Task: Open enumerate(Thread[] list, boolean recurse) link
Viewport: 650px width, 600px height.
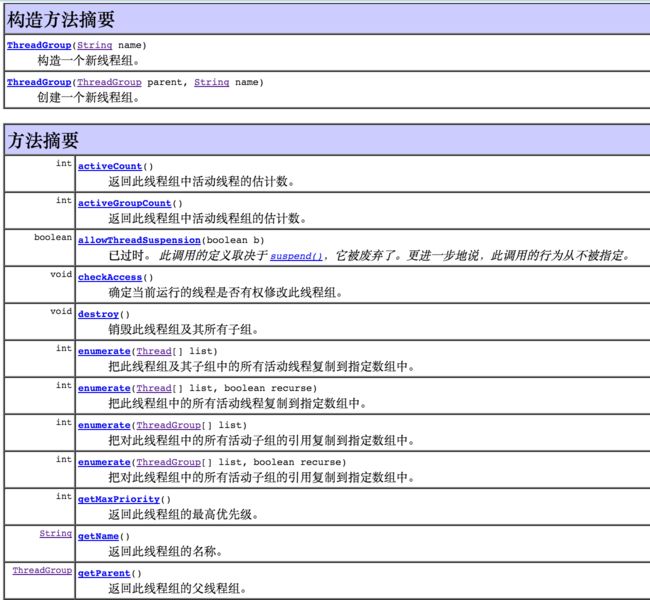Action: [x=104, y=388]
